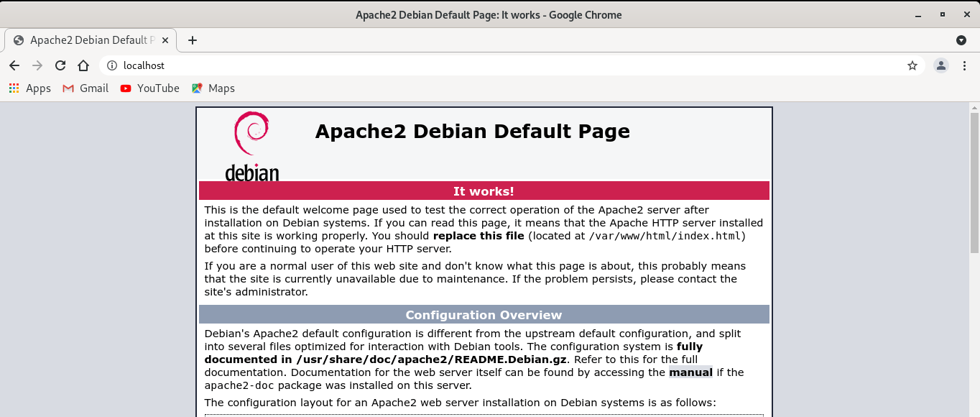Image resolution: width=980 pixels, height=417 pixels.
Task: Open the Apps launcher grid
Action: (x=13, y=88)
